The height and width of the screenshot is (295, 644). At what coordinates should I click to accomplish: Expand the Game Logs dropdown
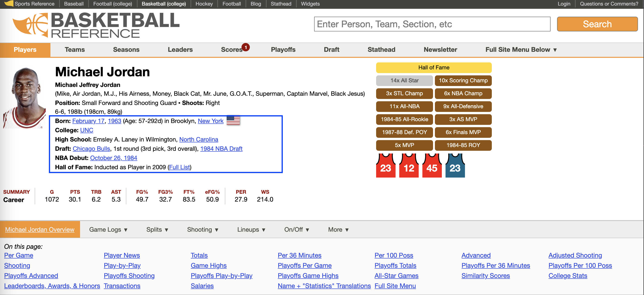108,230
